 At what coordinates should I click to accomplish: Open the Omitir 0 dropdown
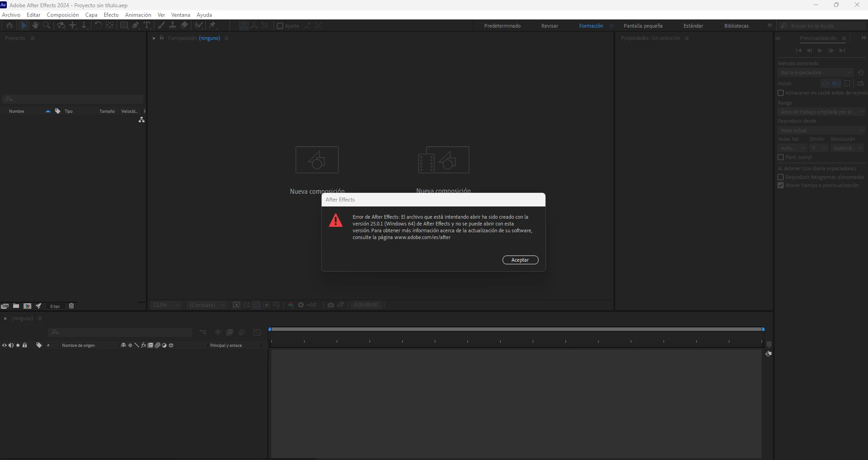pyautogui.click(x=819, y=148)
